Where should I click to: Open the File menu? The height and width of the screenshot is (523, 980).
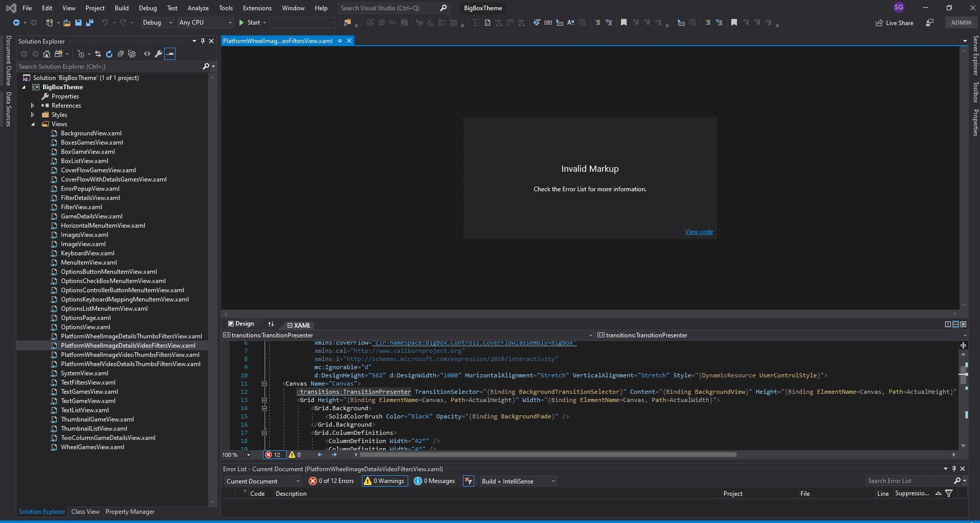pyautogui.click(x=27, y=8)
